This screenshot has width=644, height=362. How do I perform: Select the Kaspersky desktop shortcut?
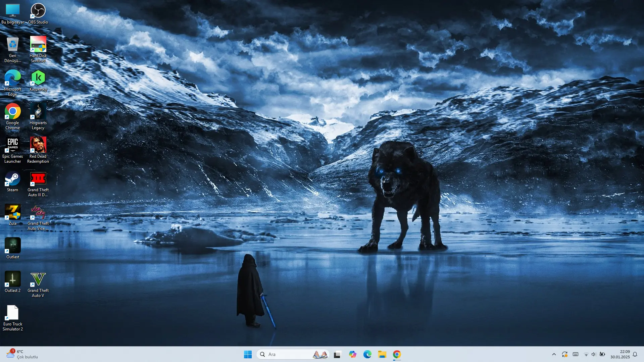point(38,81)
